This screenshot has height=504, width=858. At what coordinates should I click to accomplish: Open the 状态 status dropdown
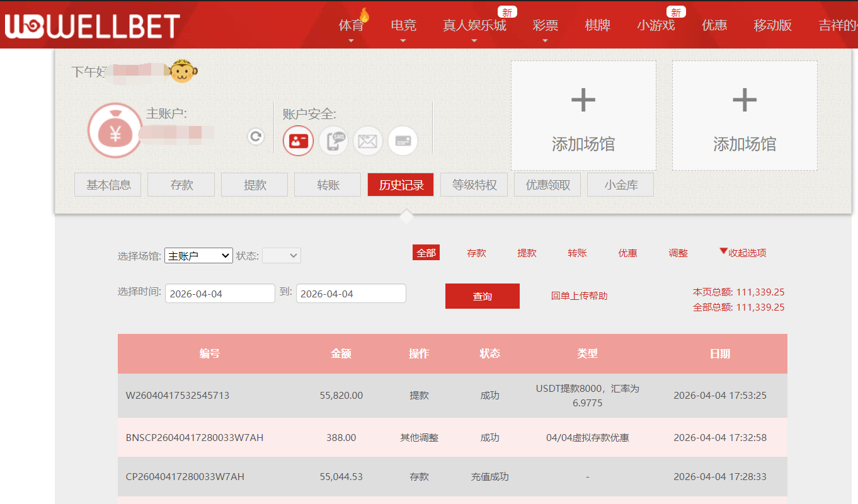[282, 256]
